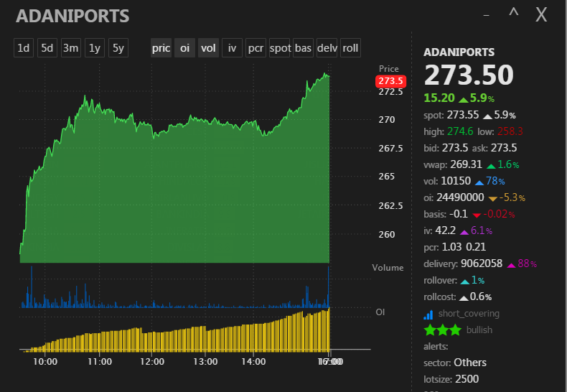Click the orange OI down arrow

[x=493, y=198]
